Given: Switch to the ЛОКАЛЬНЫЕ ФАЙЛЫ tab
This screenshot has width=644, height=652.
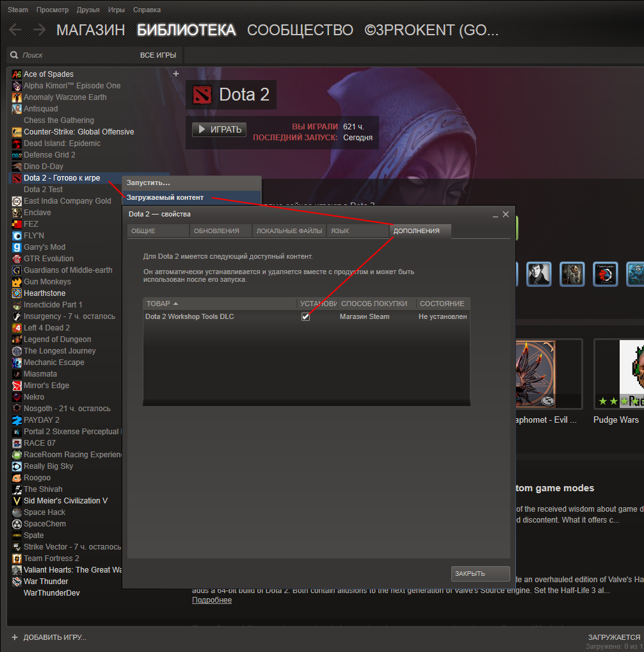Looking at the screenshot, I should click(x=289, y=231).
